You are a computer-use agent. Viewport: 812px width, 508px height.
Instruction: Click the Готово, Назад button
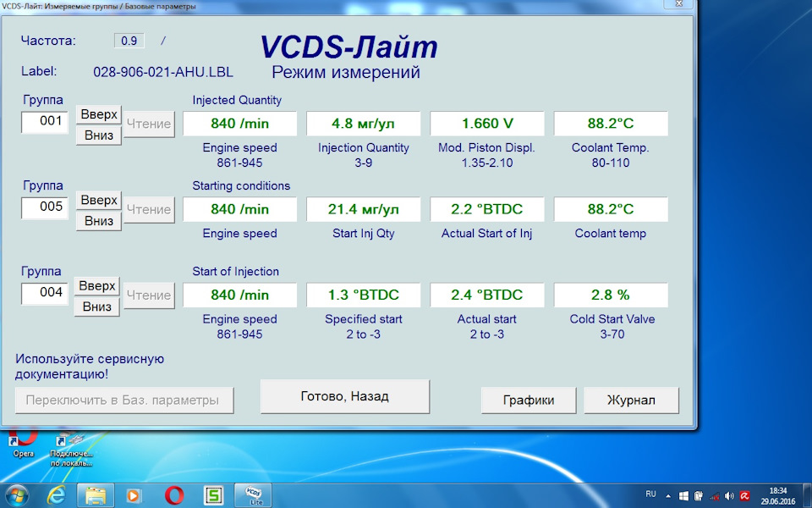[345, 396]
